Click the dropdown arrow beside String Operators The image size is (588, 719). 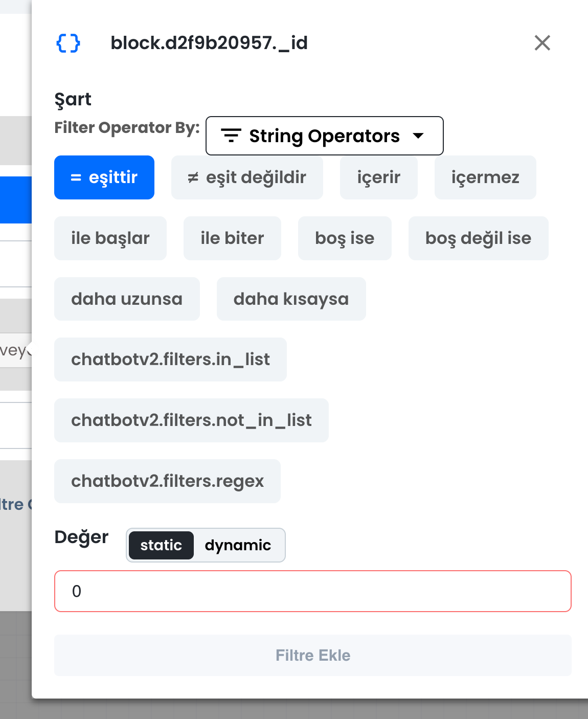pos(418,136)
